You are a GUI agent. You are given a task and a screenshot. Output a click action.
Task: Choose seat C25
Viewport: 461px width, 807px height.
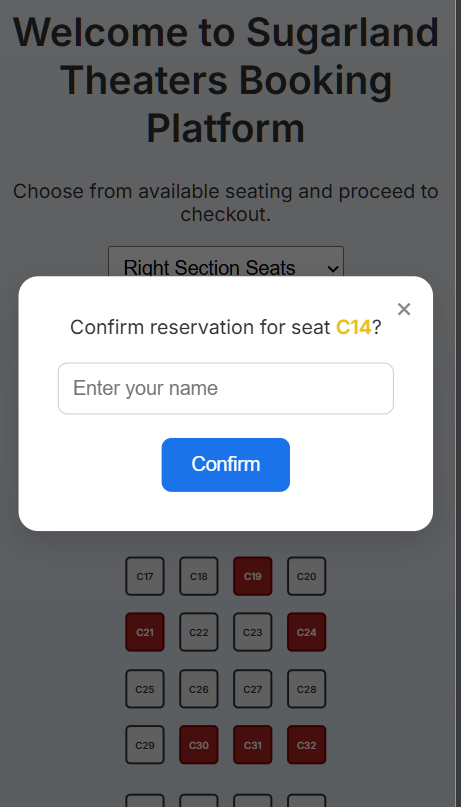(x=145, y=689)
